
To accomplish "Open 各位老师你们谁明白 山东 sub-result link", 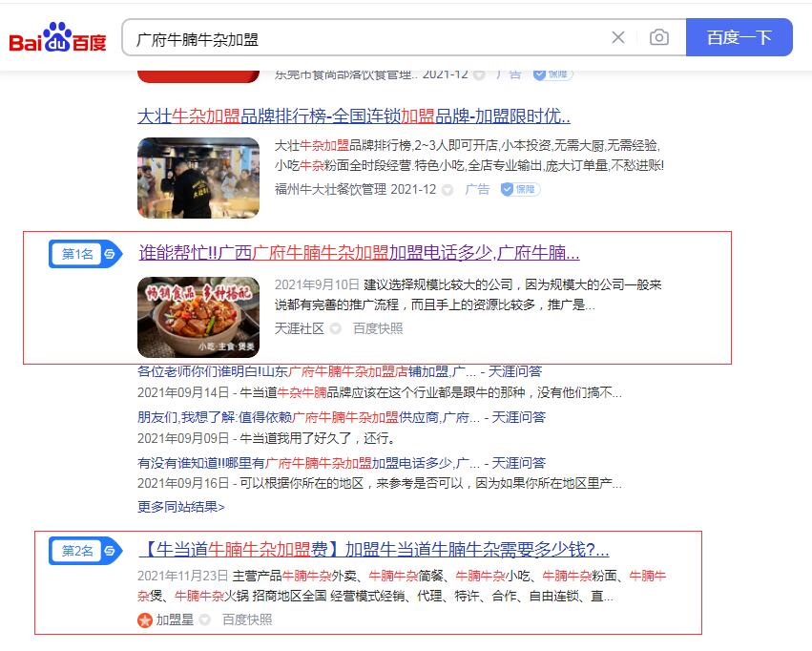I will pyautogui.click(x=339, y=371).
